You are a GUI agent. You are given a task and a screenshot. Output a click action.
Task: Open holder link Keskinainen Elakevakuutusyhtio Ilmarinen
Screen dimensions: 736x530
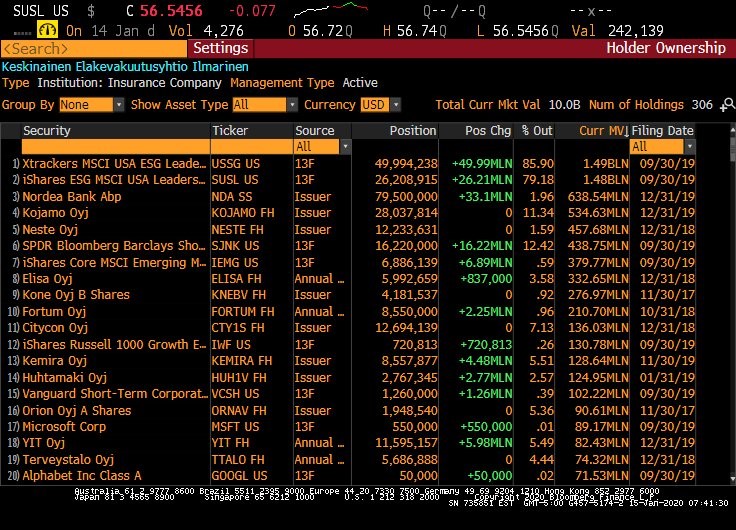[125, 67]
